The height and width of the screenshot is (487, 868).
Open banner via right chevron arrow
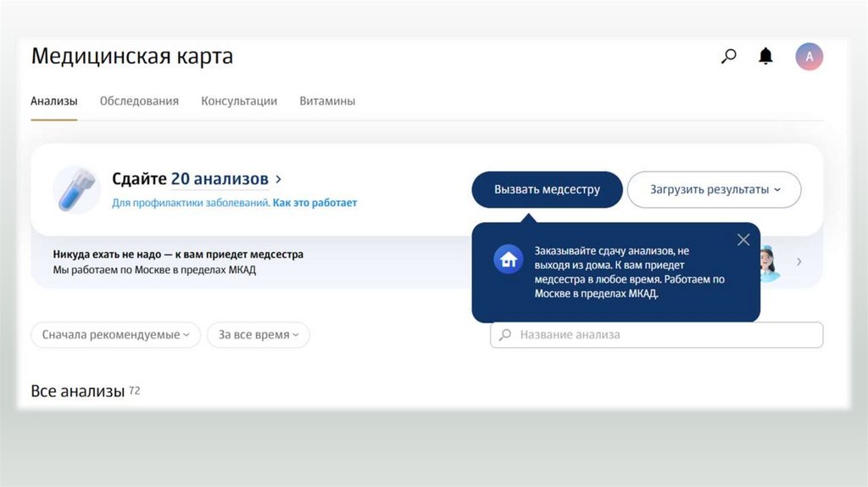pos(798,261)
